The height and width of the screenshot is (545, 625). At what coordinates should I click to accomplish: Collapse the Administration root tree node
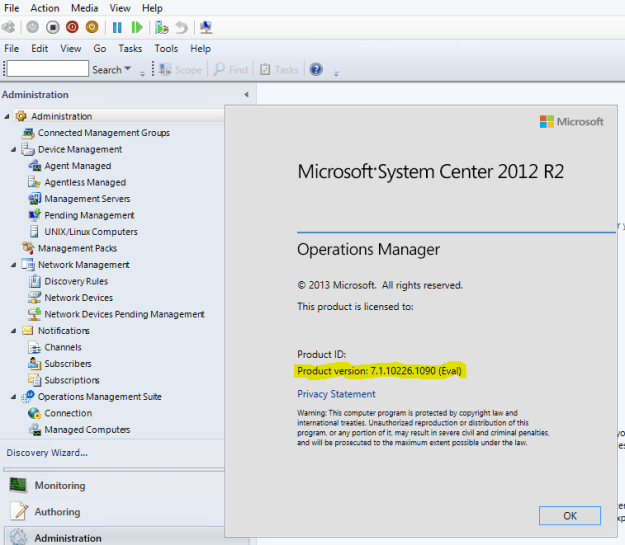(x=6, y=116)
